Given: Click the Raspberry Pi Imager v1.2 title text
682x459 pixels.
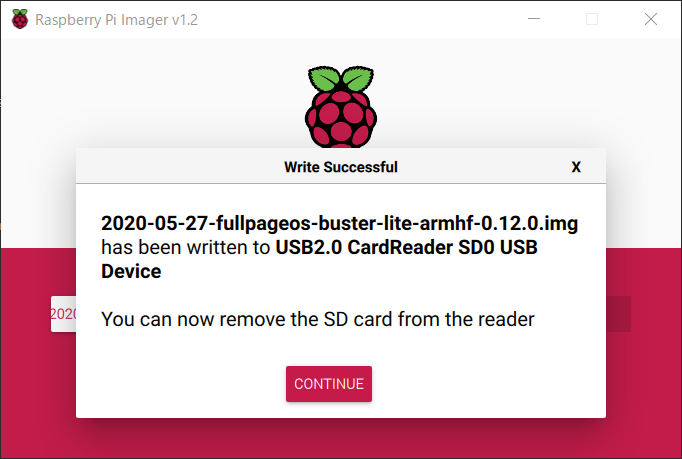Looking at the screenshot, I should point(116,20).
